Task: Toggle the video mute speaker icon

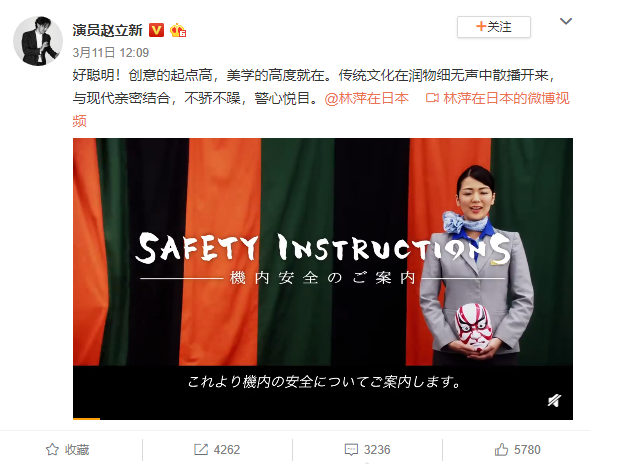Action: click(554, 400)
